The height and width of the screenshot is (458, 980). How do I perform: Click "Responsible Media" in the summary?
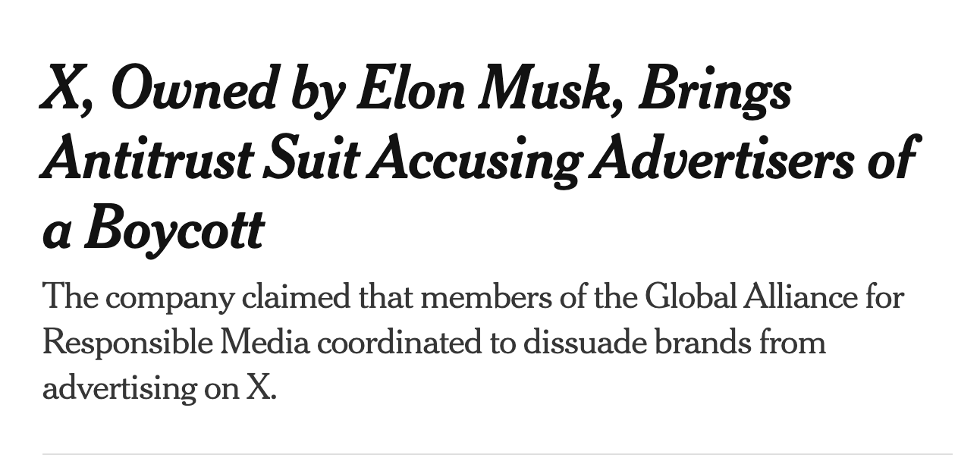[x=176, y=343]
